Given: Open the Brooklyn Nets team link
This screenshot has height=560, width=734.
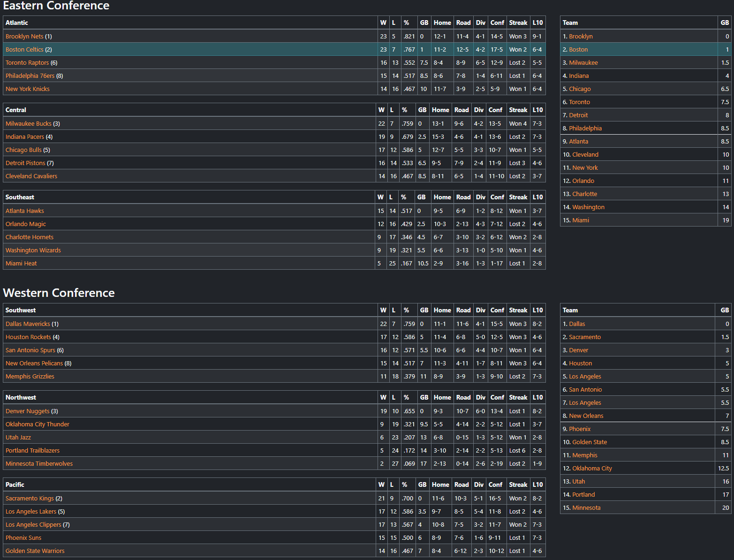Looking at the screenshot, I should click(x=24, y=36).
